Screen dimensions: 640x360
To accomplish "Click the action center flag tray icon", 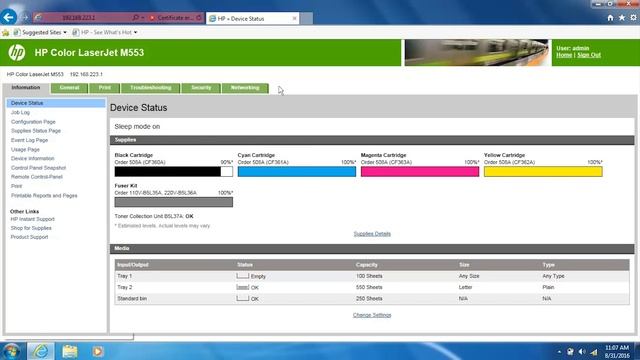I will pos(570,352).
